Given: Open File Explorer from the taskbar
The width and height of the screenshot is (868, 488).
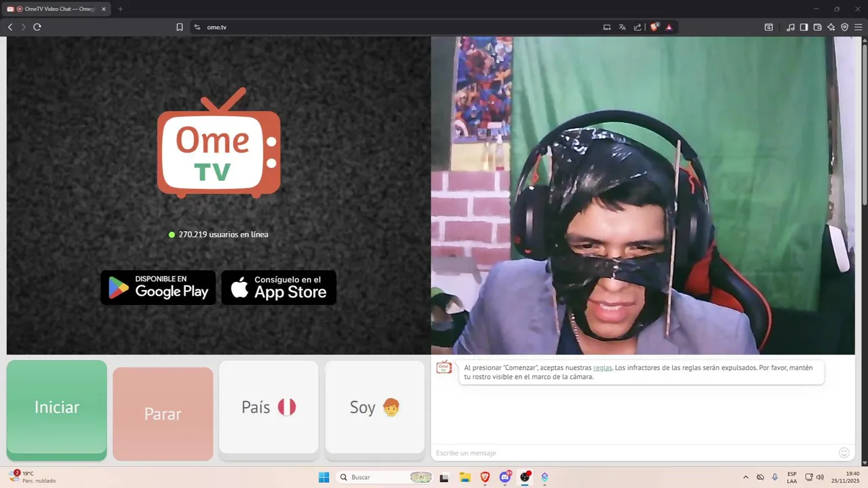Looking at the screenshot, I should pyautogui.click(x=465, y=477).
